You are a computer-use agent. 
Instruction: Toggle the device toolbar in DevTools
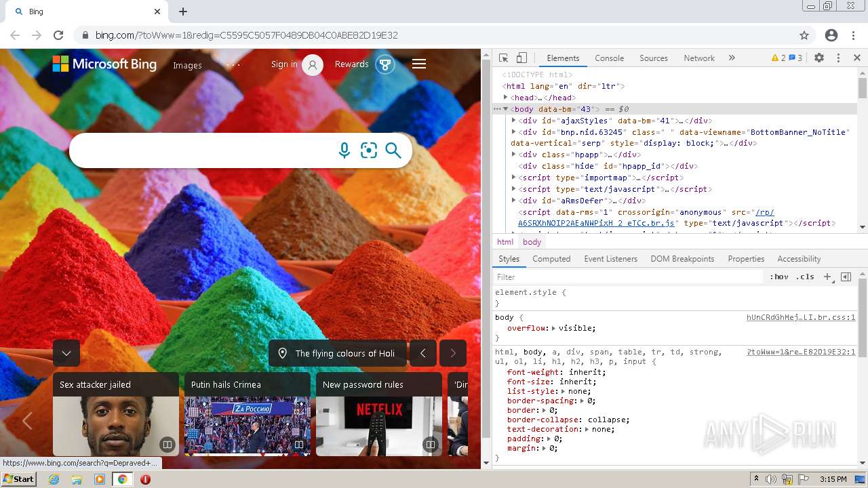pyautogui.click(x=521, y=58)
